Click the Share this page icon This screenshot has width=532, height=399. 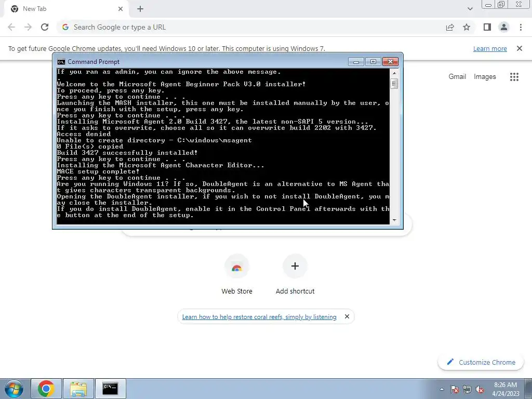(450, 27)
